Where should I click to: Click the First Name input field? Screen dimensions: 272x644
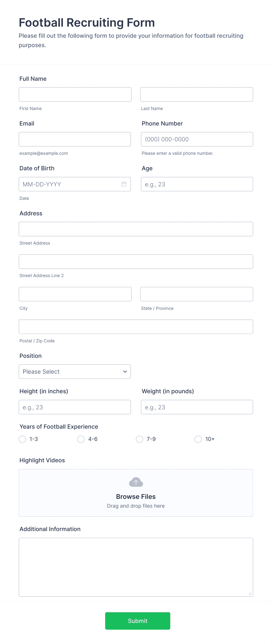click(x=75, y=94)
